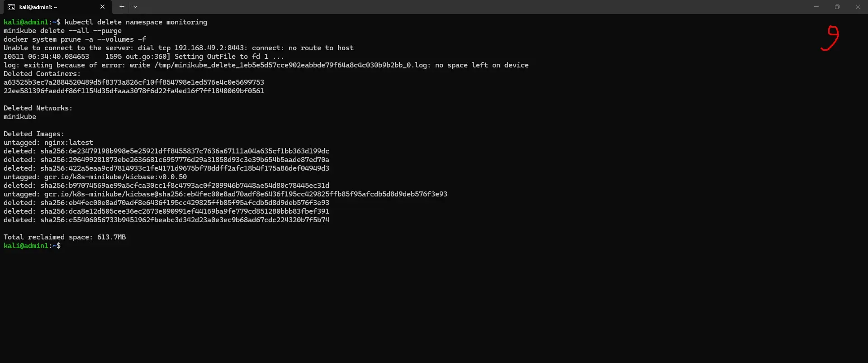868x363 pixels.
Task: Click the Deleted Containers heading
Action: pyautogui.click(x=42, y=74)
